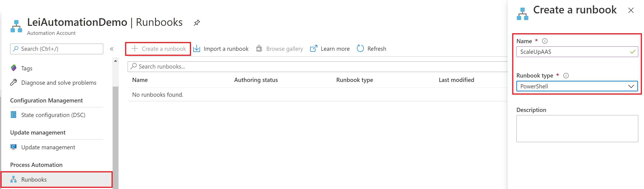Click Import a runbook
The height and width of the screenshot is (189, 644).
coord(221,49)
